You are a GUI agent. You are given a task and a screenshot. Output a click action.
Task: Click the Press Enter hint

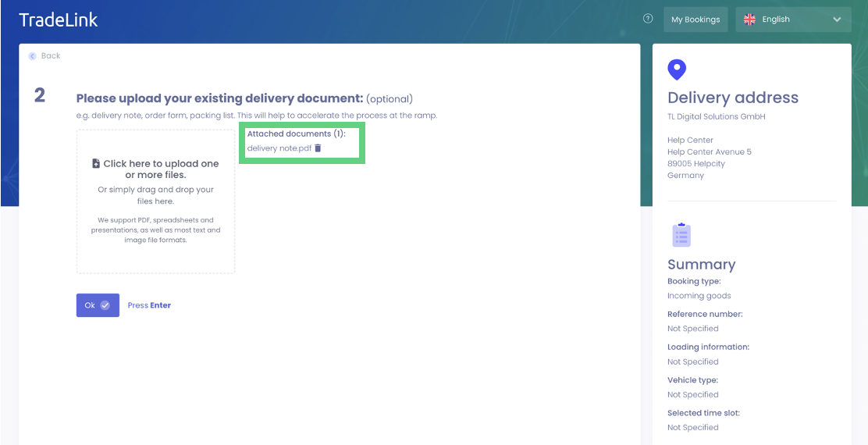pyautogui.click(x=149, y=305)
